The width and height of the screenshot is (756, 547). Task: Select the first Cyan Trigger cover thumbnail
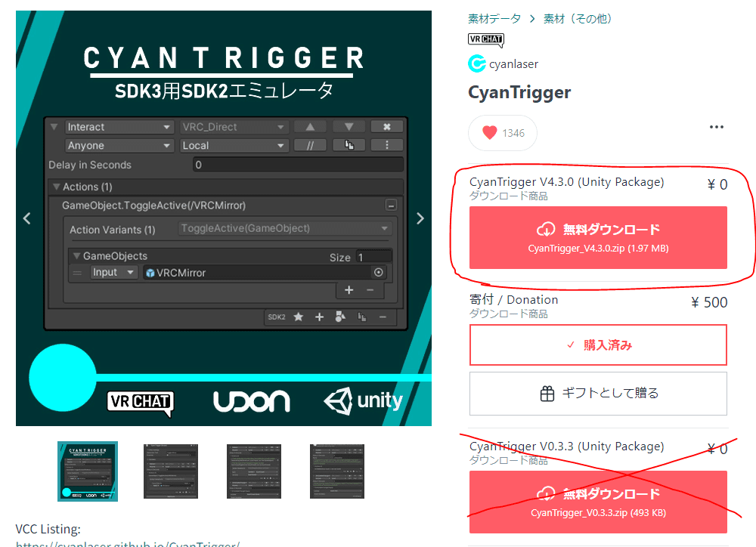[88, 471]
